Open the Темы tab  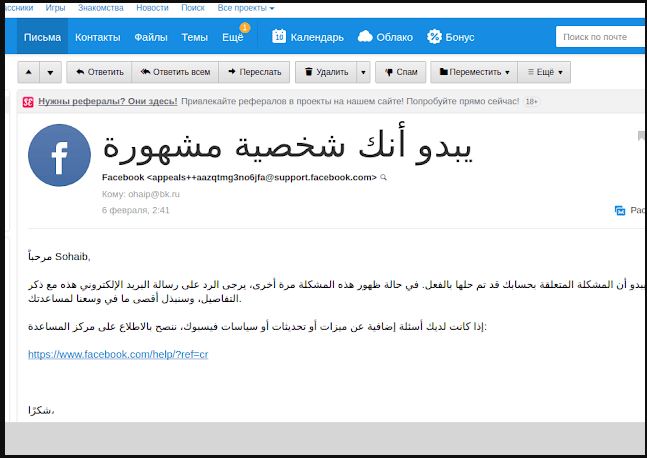pyautogui.click(x=194, y=37)
